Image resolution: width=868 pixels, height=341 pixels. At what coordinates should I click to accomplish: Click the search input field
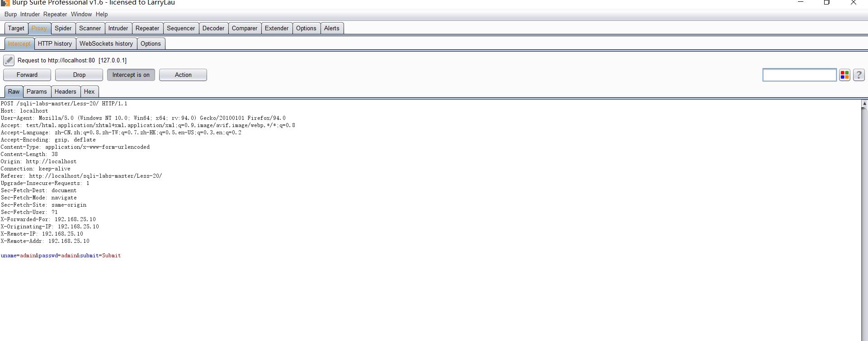coord(799,75)
